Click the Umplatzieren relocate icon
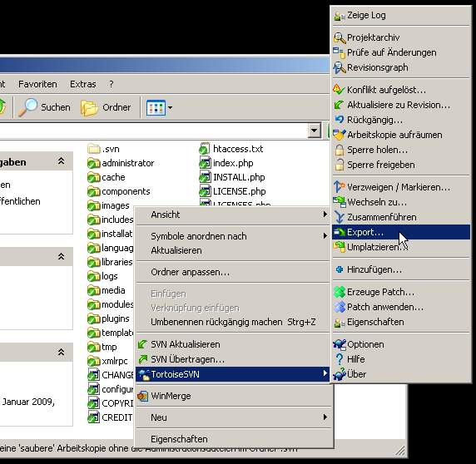Image resolution: width=476 pixels, height=464 pixels. tap(340, 247)
